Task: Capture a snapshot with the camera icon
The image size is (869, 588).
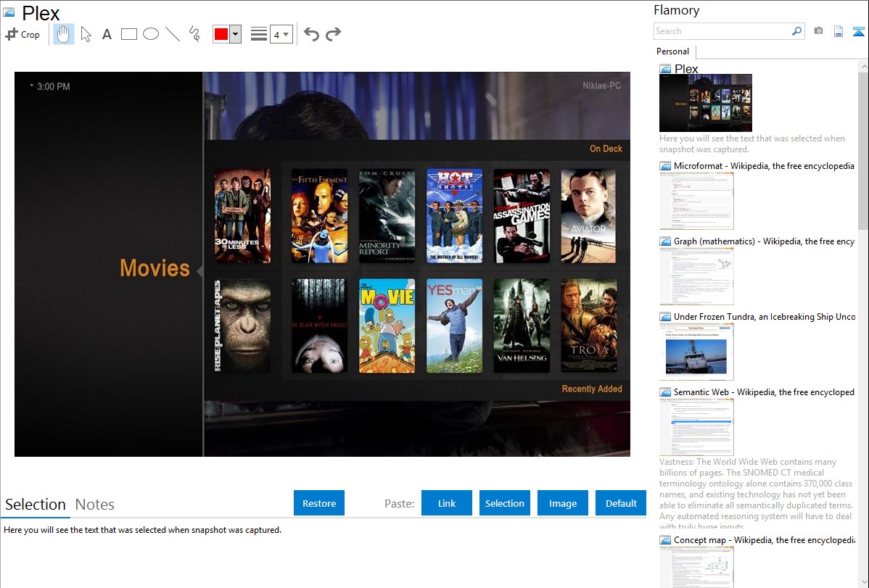Action: (818, 31)
